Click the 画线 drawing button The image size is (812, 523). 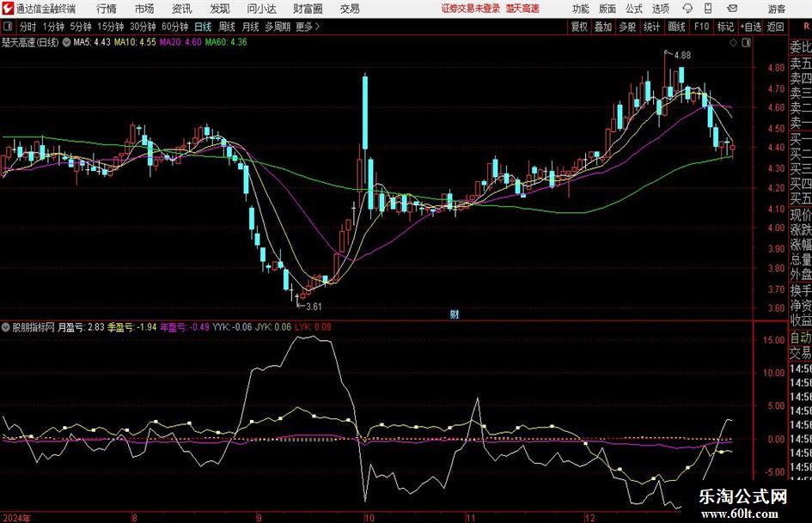coord(676,27)
